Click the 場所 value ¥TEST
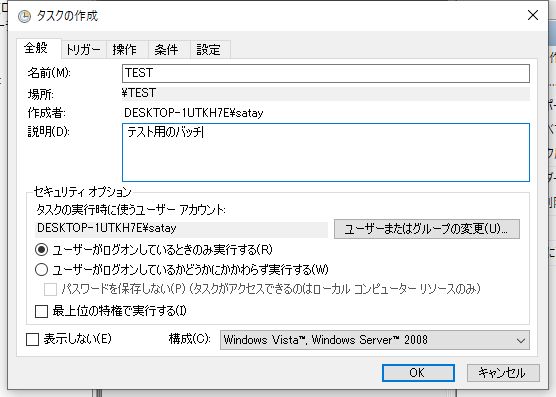Image resolution: width=556 pixels, height=397 pixels. (138, 93)
